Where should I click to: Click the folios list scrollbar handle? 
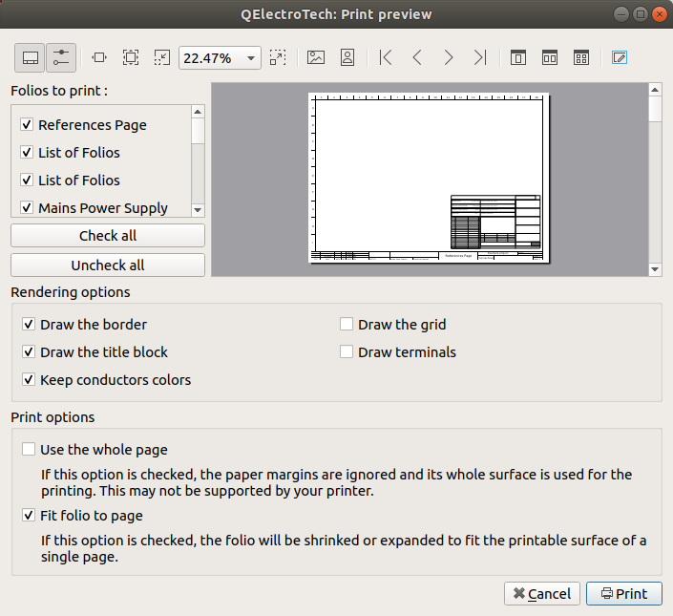198,132
